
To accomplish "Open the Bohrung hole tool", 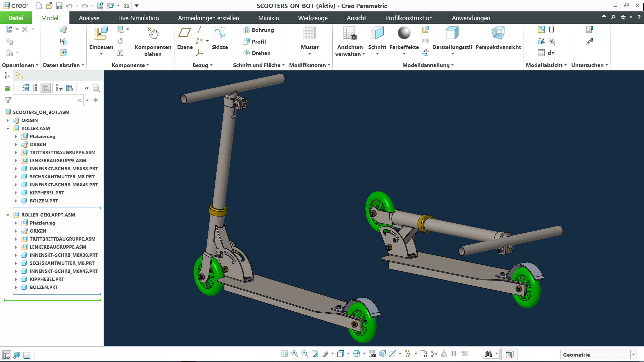I will click(x=259, y=30).
